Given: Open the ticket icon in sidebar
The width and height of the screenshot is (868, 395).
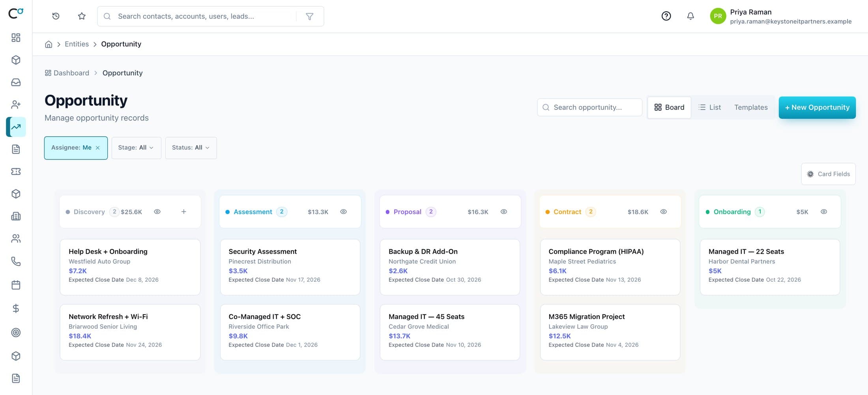Looking at the screenshot, I should click(16, 172).
